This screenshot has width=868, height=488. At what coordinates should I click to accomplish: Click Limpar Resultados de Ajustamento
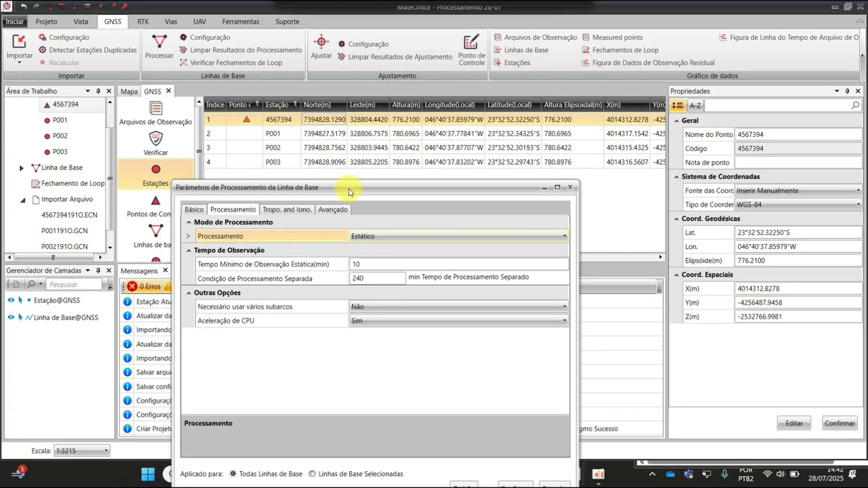coord(395,57)
